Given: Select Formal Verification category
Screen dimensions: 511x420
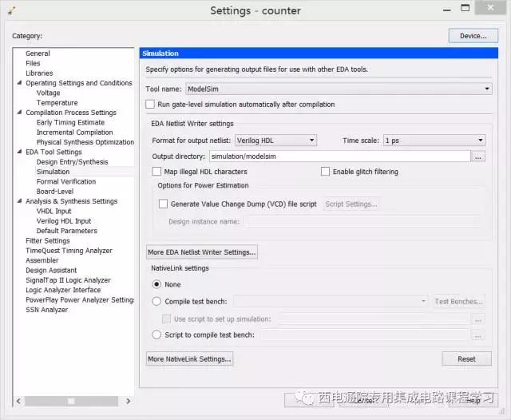Looking at the screenshot, I should (66, 181).
